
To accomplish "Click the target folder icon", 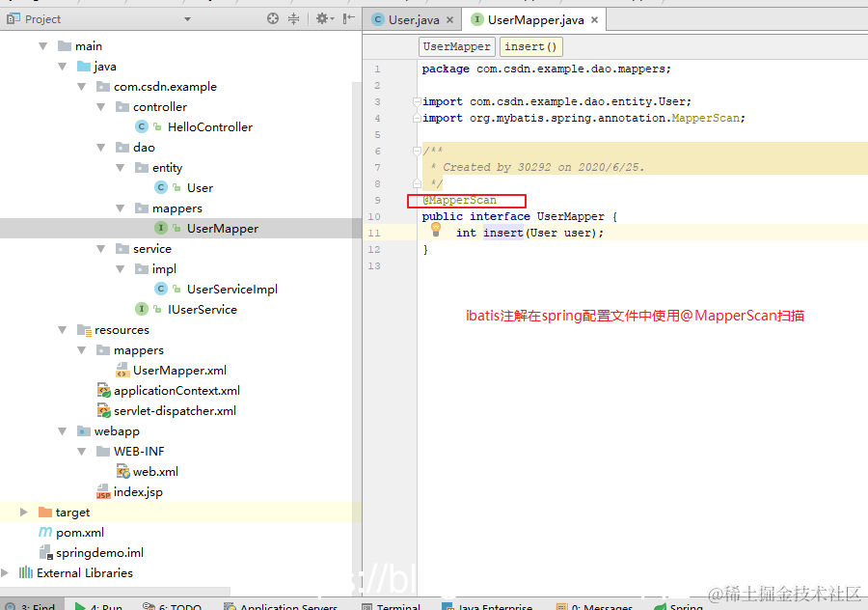I will click(45, 512).
